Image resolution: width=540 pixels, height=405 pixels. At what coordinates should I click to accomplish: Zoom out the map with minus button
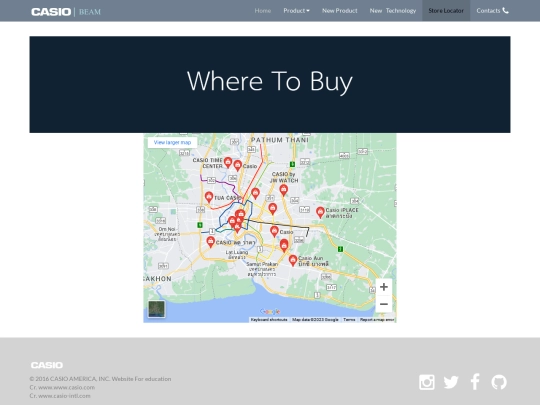tap(384, 304)
